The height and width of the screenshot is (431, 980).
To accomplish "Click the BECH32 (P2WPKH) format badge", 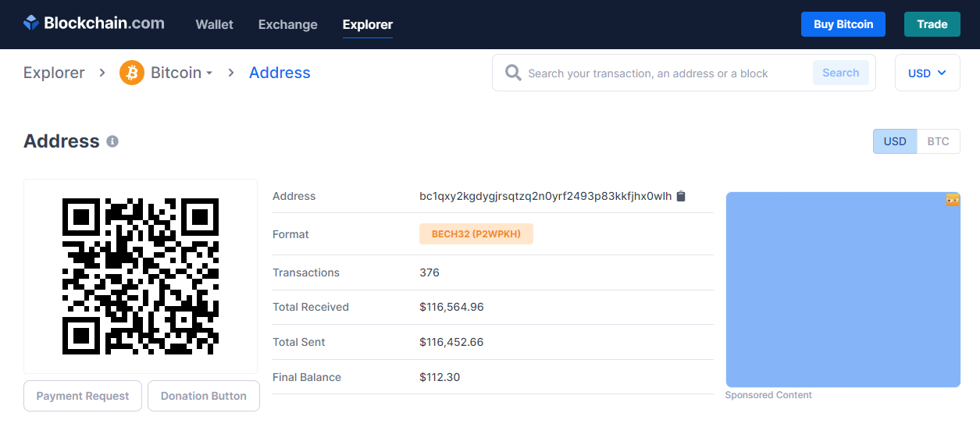I will (476, 233).
